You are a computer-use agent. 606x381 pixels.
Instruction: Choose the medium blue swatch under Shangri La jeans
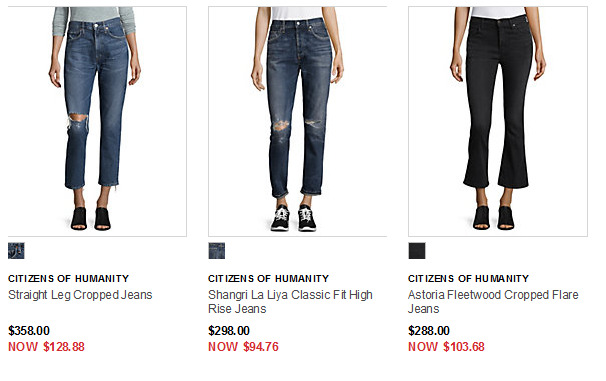point(216,251)
